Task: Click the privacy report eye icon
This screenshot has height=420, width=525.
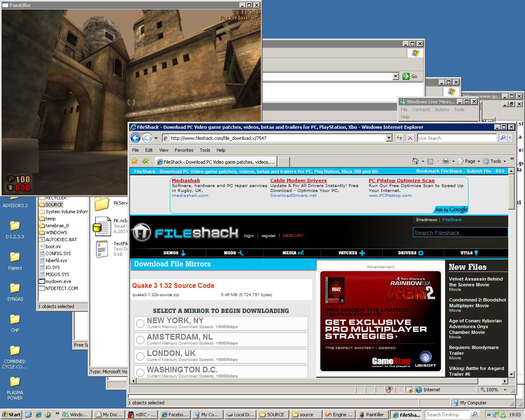Action: pos(389,390)
